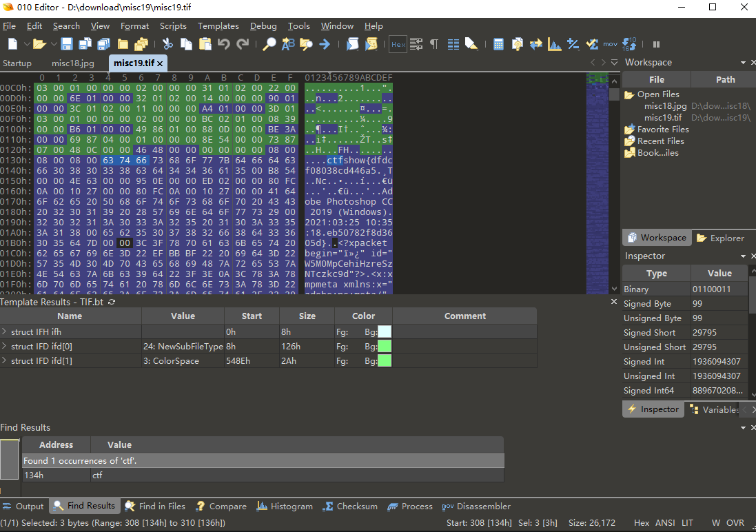This screenshot has height=532, width=756.
Task: Switch to the Startup tab
Action: click(17, 63)
